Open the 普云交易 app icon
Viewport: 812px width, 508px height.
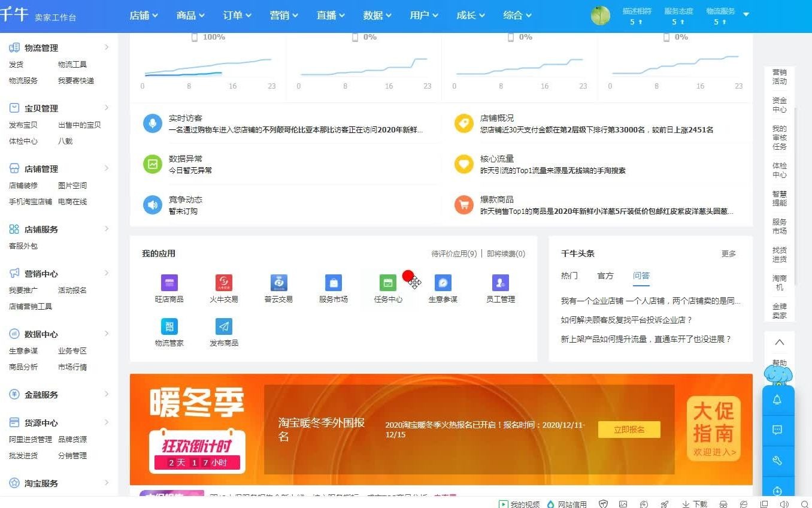(x=278, y=283)
